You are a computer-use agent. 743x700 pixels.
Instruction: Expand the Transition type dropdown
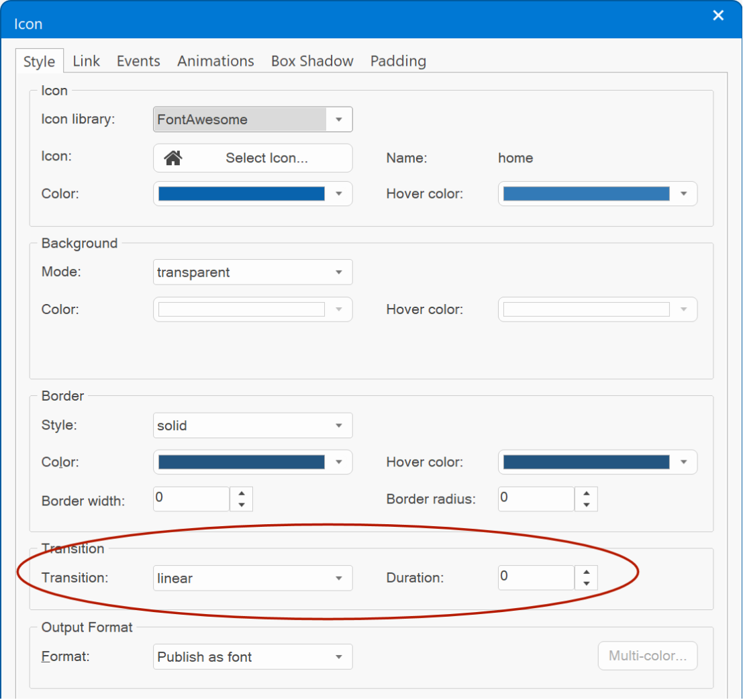coord(252,579)
